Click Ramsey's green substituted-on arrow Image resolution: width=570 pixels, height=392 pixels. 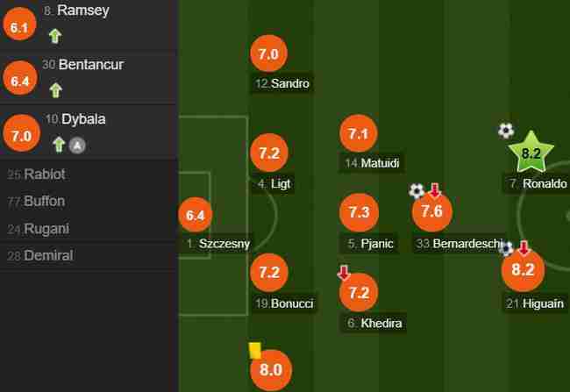[x=55, y=36]
